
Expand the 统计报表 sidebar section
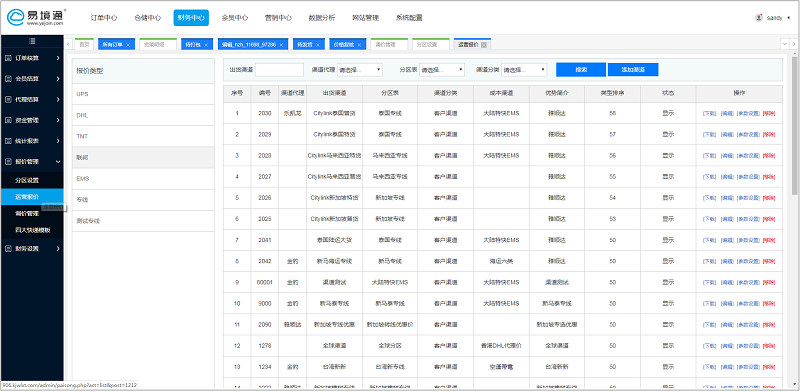tap(58, 141)
